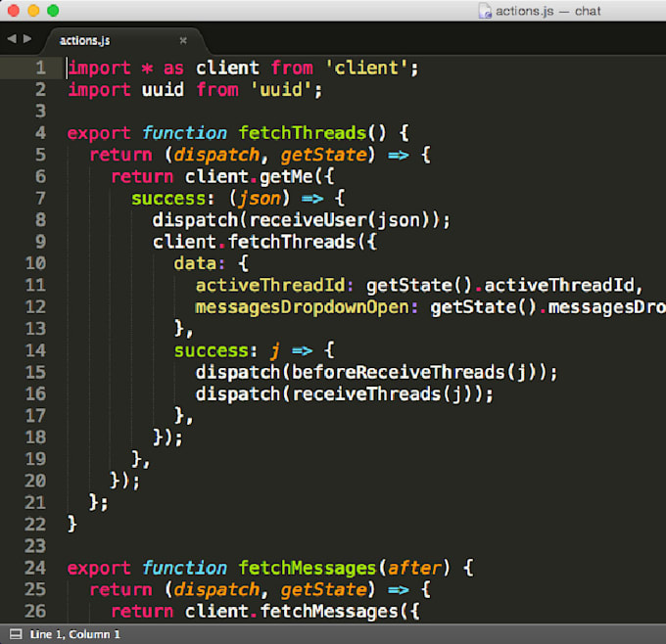Image resolution: width=666 pixels, height=644 pixels.
Task: Click the red close window button
Action: click(x=14, y=11)
